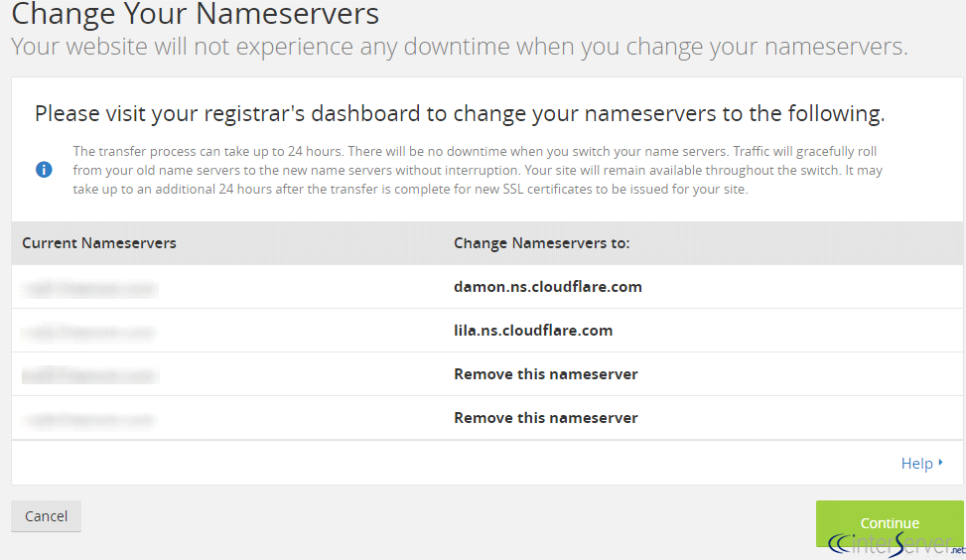The width and height of the screenshot is (966, 560).
Task: Click the blue info icon
Action: click(x=44, y=170)
